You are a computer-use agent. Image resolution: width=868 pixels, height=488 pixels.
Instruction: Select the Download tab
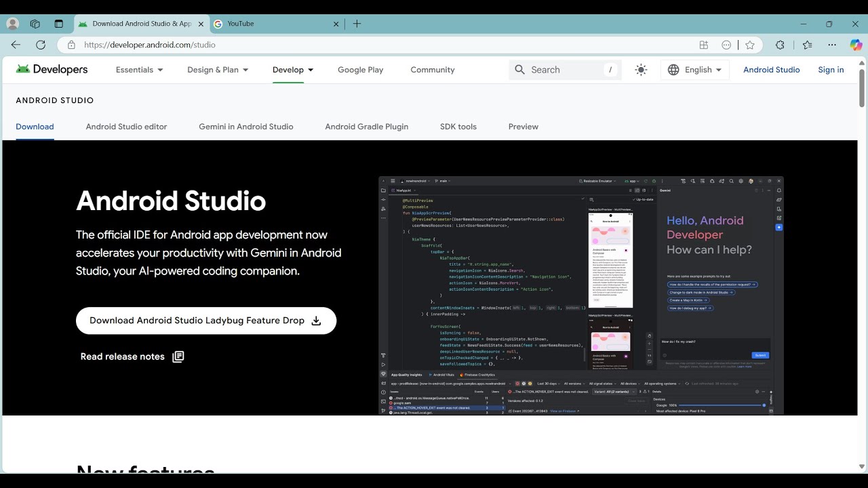[x=35, y=127]
